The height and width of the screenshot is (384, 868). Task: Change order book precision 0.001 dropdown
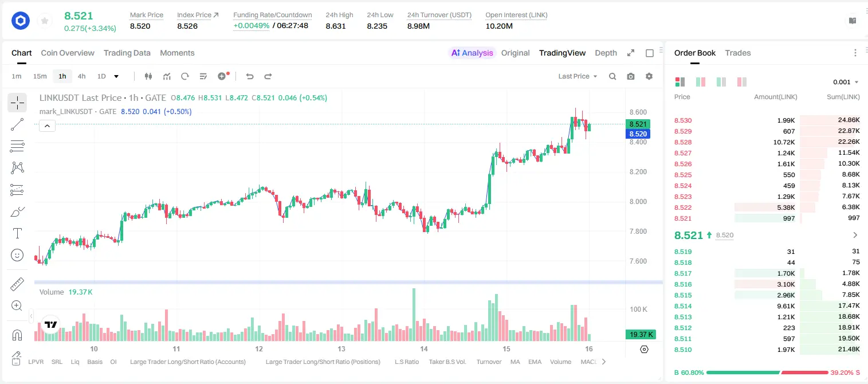(846, 82)
